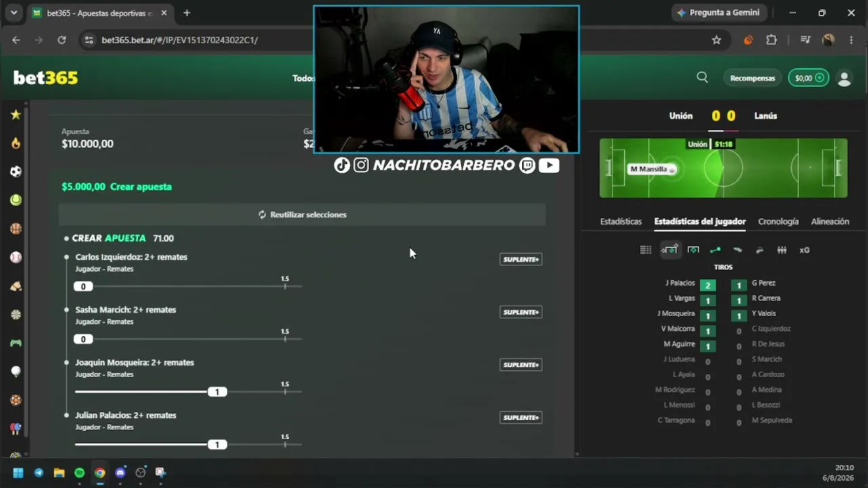The width and height of the screenshot is (868, 488).
Task: Open the account profile avatar
Action: pyautogui.click(x=844, y=78)
